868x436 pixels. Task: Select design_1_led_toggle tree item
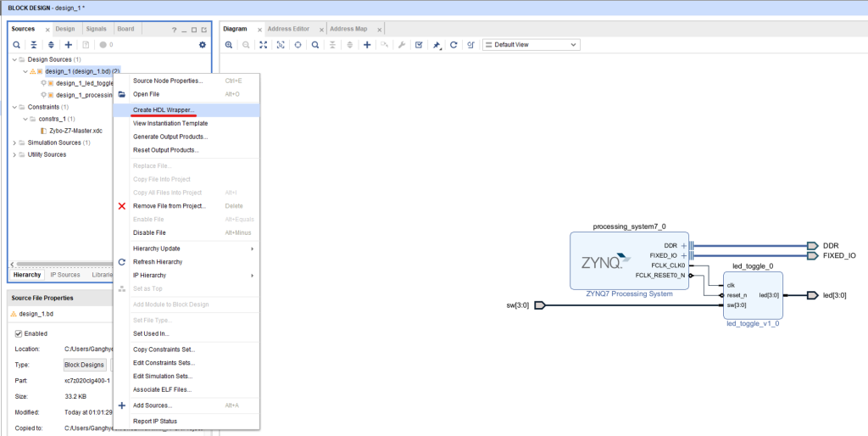pos(85,84)
